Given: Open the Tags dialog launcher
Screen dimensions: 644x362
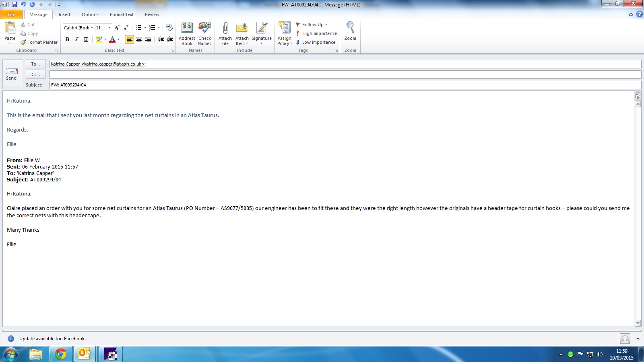Looking at the screenshot, I should point(336,51).
